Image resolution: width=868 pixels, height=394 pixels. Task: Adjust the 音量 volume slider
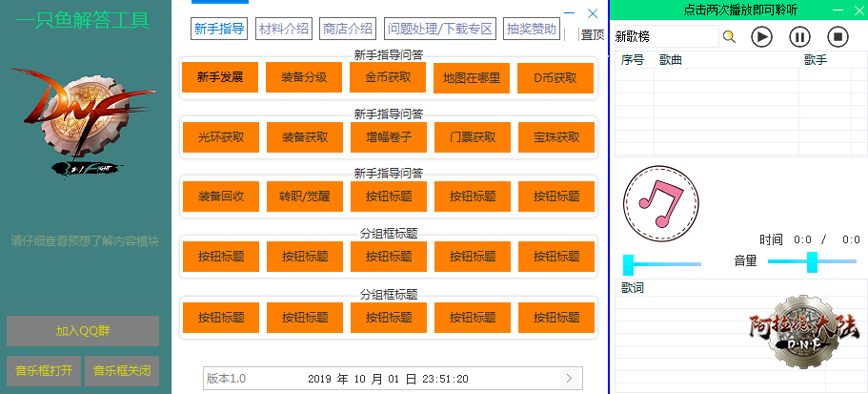pyautogui.click(x=812, y=261)
